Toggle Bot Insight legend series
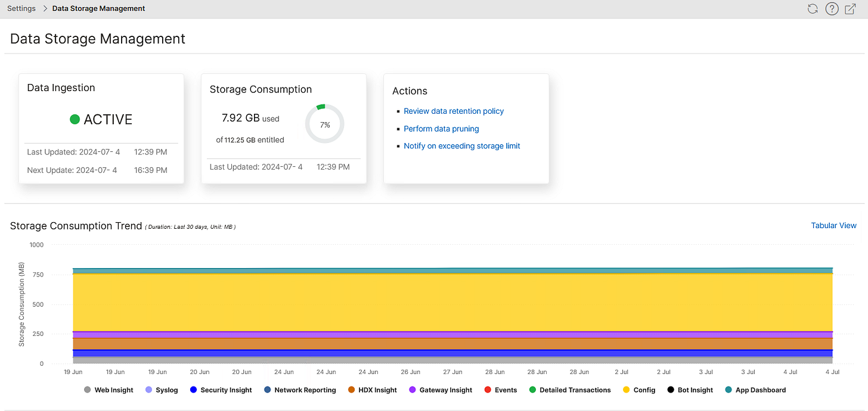The width and height of the screenshot is (868, 411). (x=690, y=390)
